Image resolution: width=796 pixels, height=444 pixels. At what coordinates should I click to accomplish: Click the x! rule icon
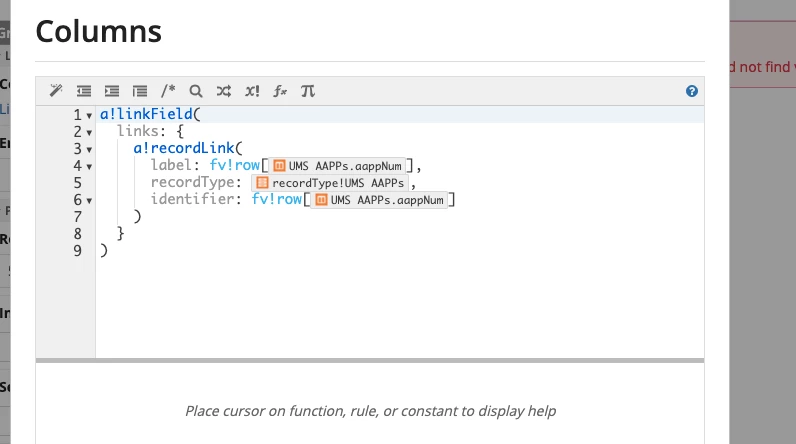(x=252, y=91)
